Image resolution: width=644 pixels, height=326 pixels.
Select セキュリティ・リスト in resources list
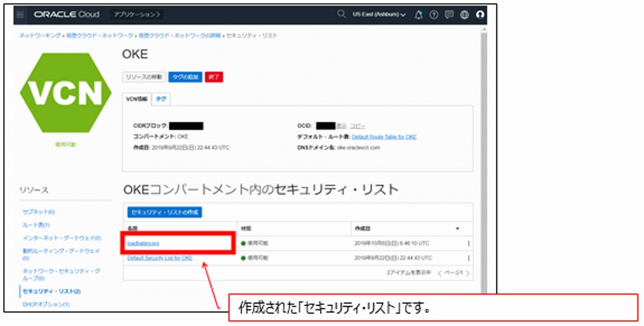coord(52,291)
